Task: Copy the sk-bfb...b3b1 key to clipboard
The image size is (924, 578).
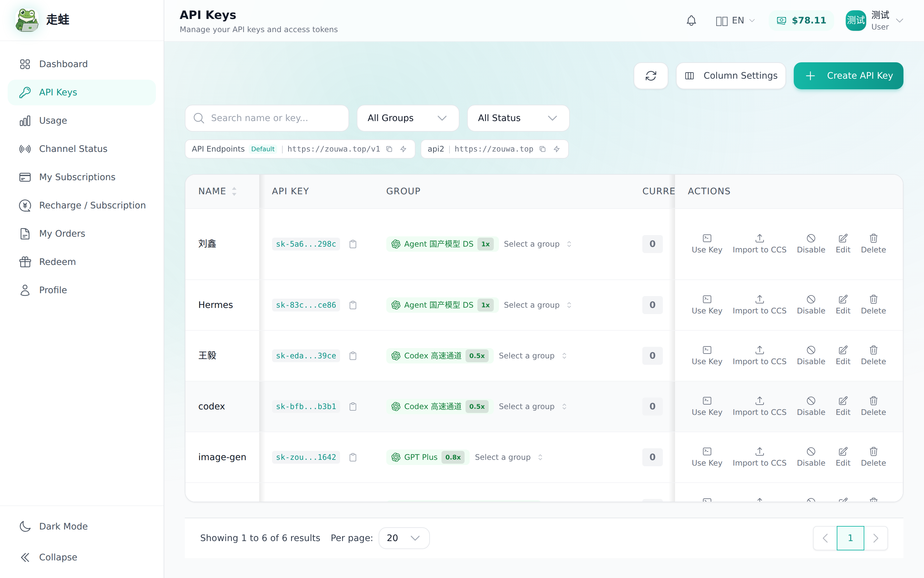Action: pos(353,406)
